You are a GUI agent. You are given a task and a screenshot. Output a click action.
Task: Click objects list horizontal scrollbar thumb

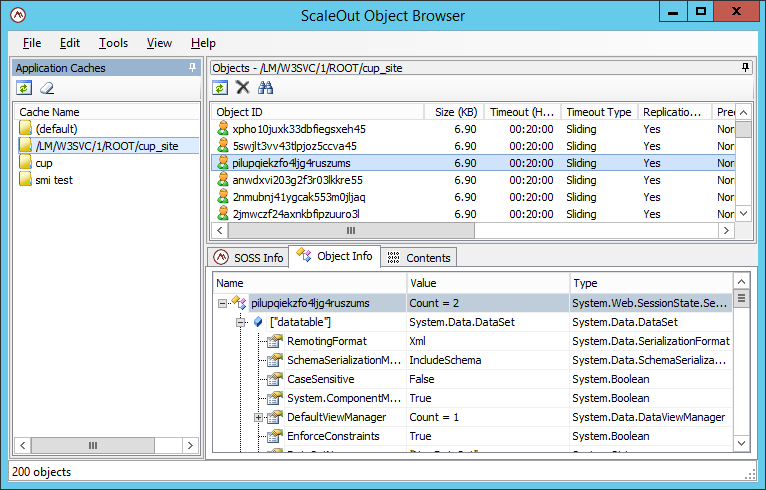click(x=351, y=230)
